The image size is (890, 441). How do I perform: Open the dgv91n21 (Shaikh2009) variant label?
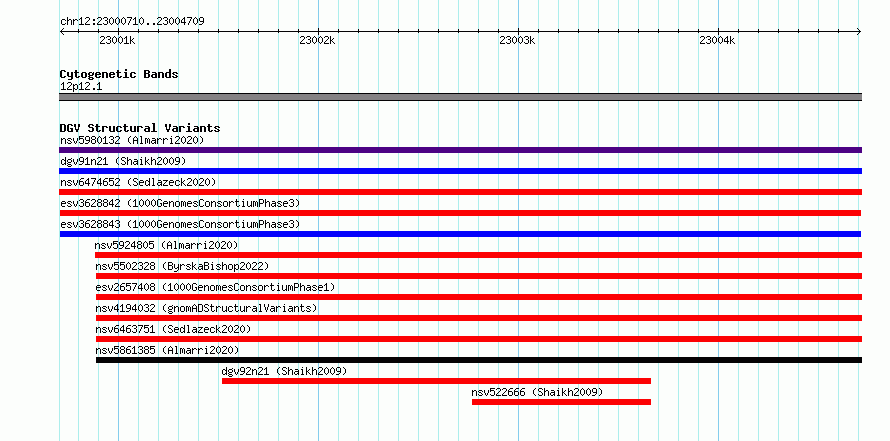click(x=123, y=161)
